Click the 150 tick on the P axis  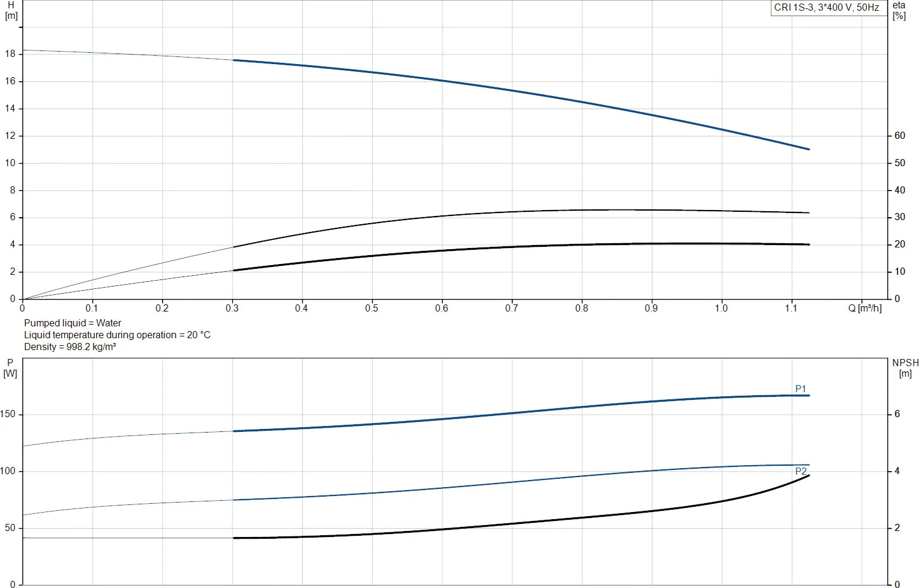tap(8, 414)
